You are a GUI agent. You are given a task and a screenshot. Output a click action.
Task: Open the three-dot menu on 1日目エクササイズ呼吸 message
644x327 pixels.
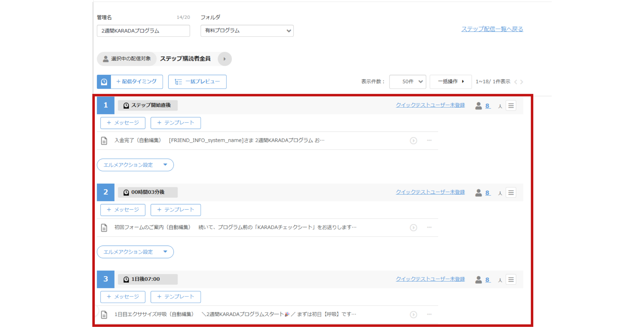point(429,314)
